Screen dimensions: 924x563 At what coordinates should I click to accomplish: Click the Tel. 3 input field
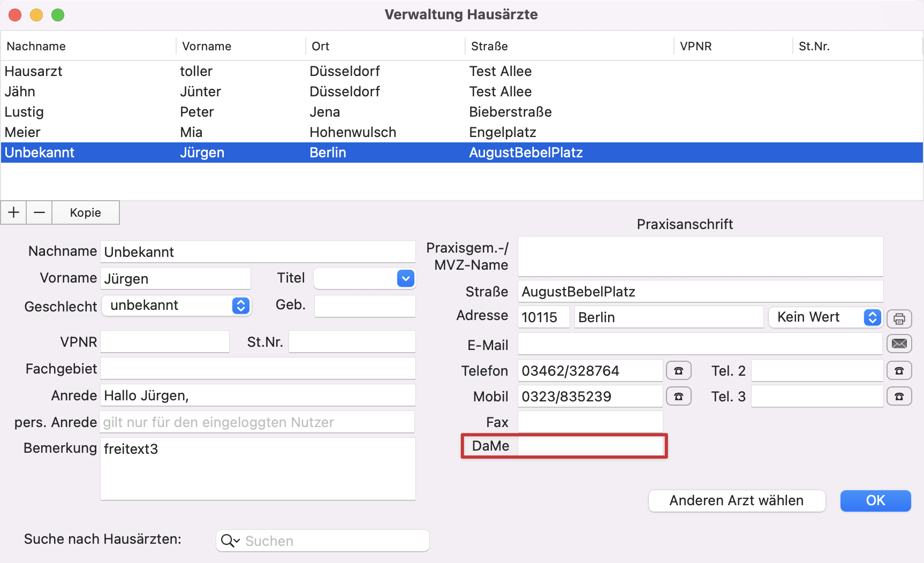tap(817, 396)
